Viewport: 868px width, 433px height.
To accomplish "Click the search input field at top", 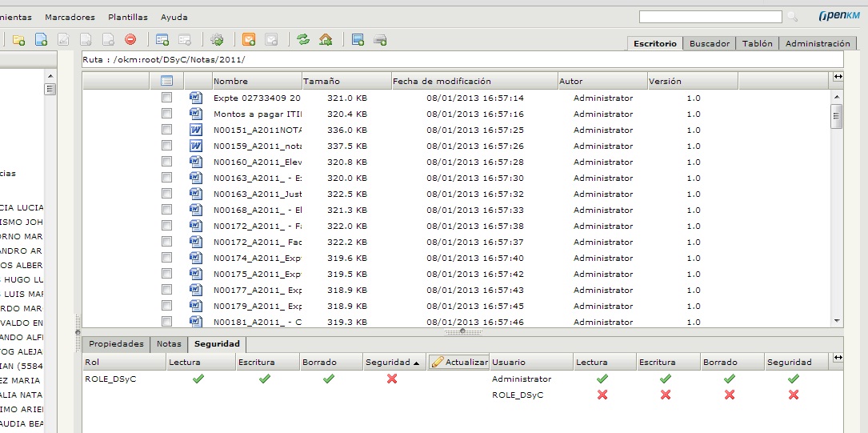I will pos(710,17).
